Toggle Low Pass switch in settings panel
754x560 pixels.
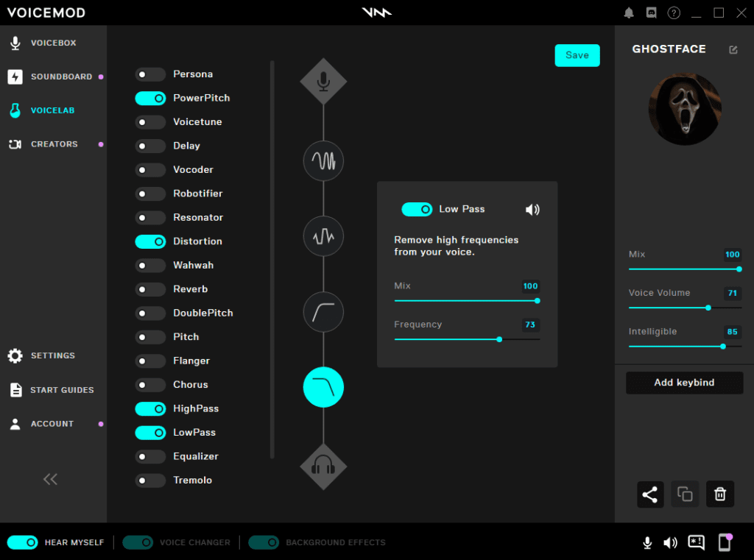417,210
